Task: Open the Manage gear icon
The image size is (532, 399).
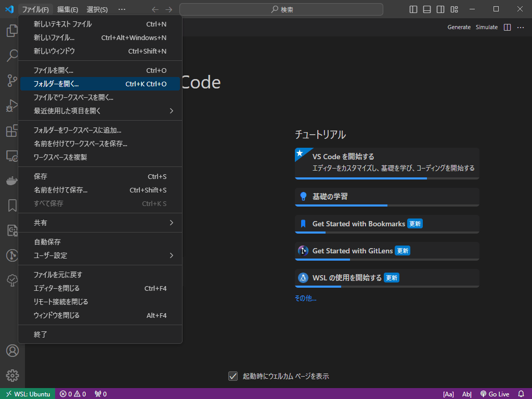Action: (12, 376)
